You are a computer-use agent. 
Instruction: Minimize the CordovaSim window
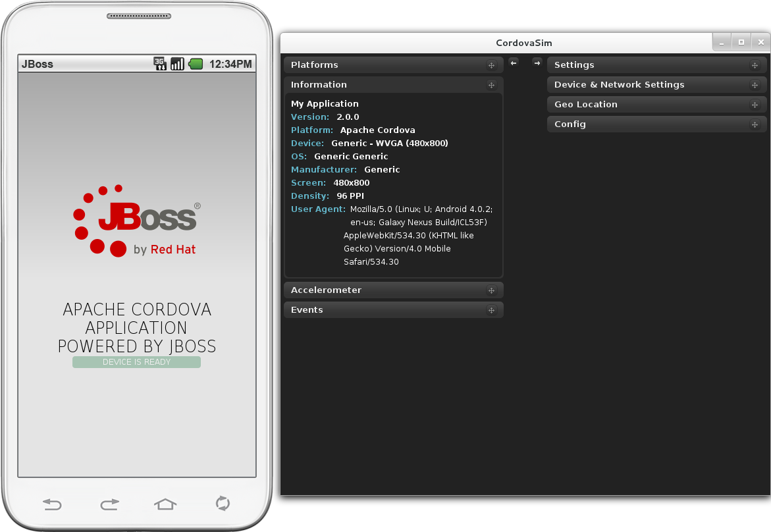point(722,43)
